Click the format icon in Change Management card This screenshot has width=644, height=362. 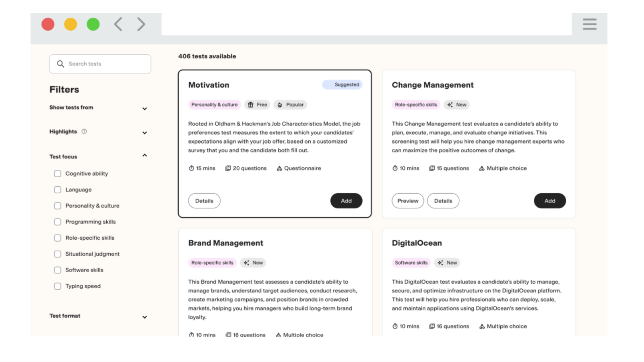[x=482, y=168]
